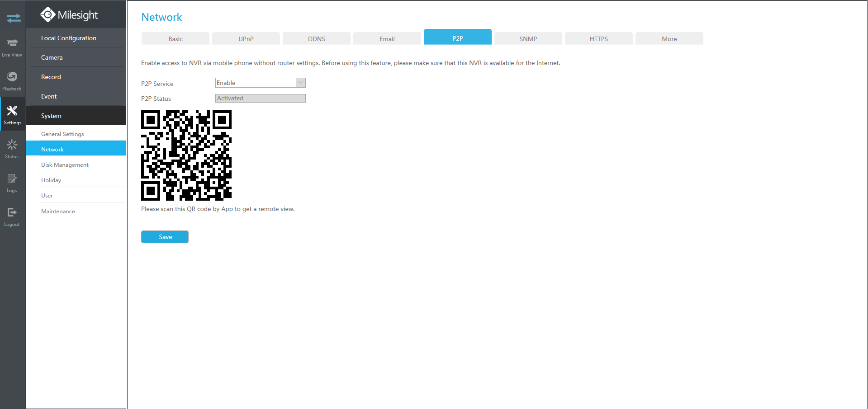
Task: Click the 'Enable access to NVR' description
Action: (x=351, y=63)
